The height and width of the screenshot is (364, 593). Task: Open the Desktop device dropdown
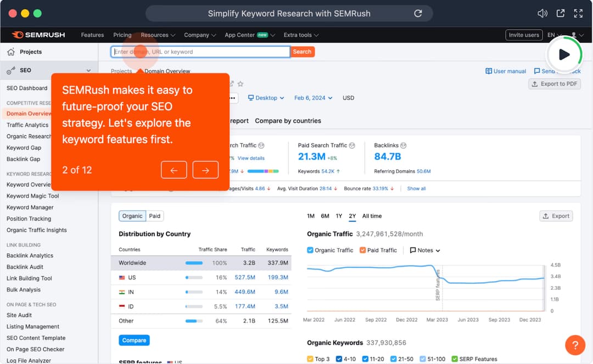click(266, 98)
